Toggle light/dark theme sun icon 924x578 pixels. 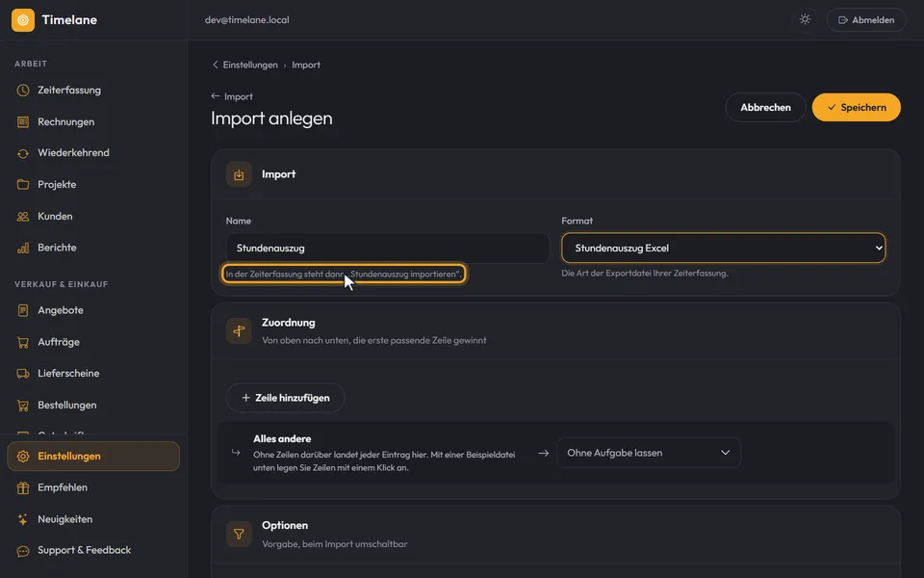tap(805, 19)
